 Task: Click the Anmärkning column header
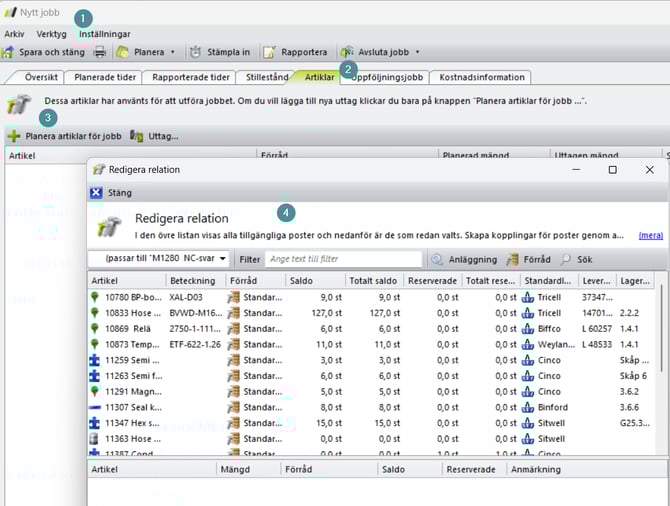click(x=535, y=469)
